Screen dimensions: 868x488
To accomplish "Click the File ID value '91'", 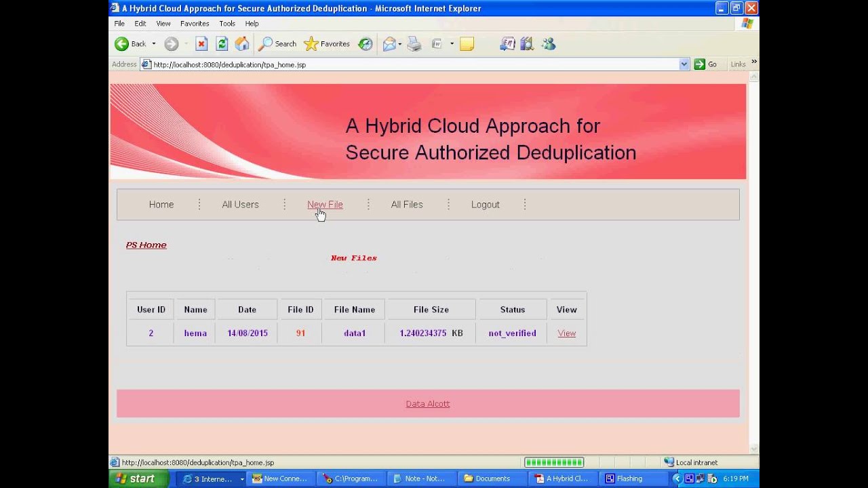I will point(300,333).
